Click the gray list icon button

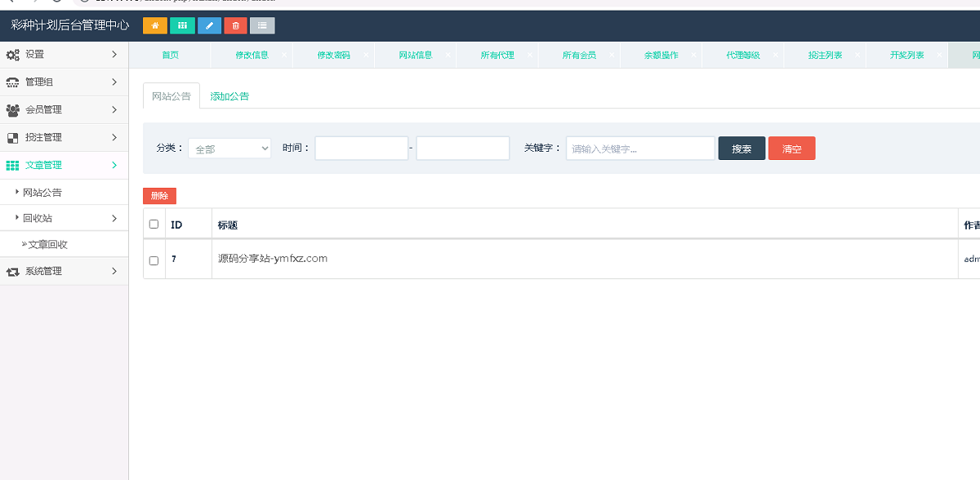point(262,25)
